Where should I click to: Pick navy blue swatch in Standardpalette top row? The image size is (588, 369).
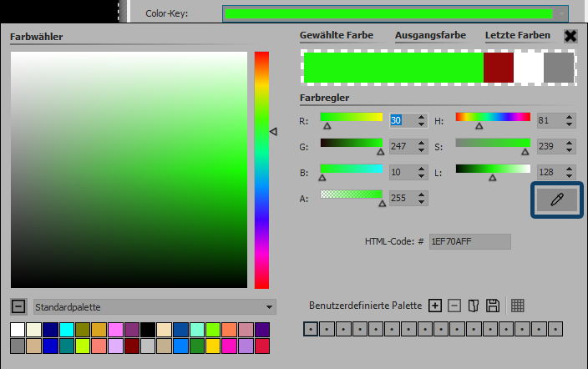(x=51, y=330)
